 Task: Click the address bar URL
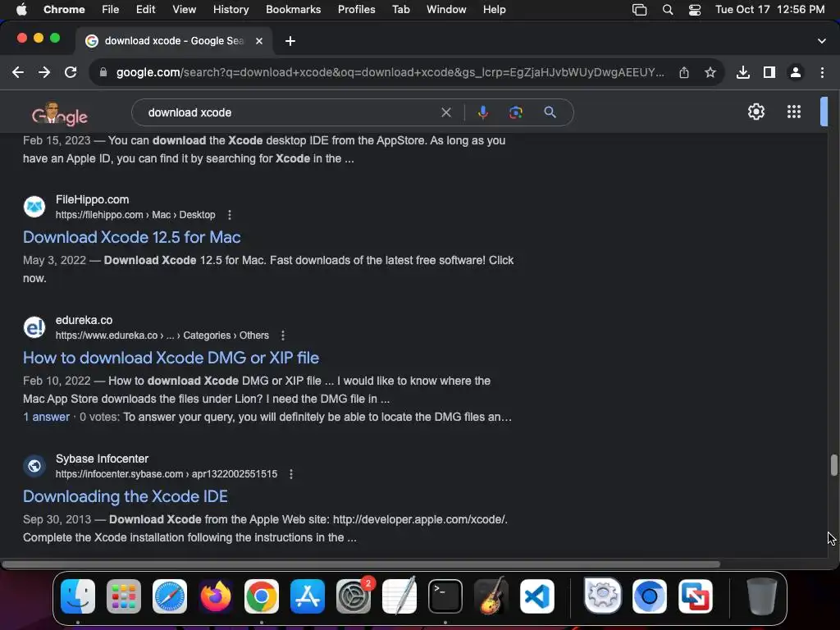coord(390,72)
